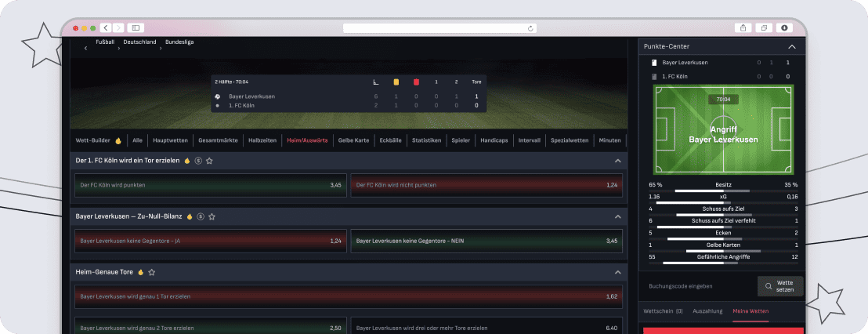The image size is (868, 334).
Task: Click the browser downloads icon
Action: point(784,27)
